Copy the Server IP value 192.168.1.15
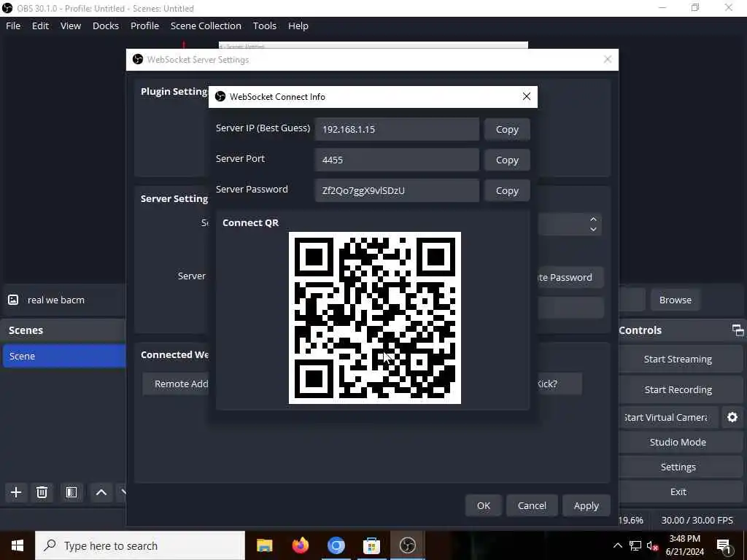 (x=507, y=130)
